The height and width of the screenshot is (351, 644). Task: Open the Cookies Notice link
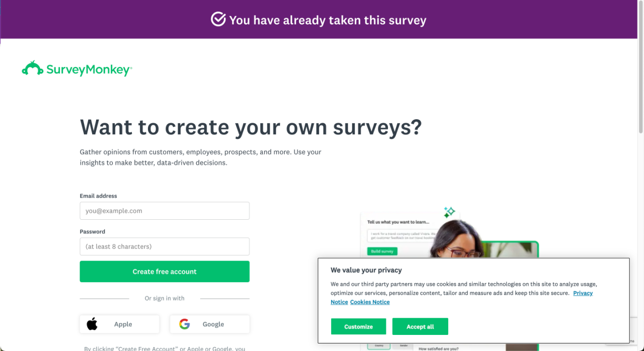(x=370, y=302)
